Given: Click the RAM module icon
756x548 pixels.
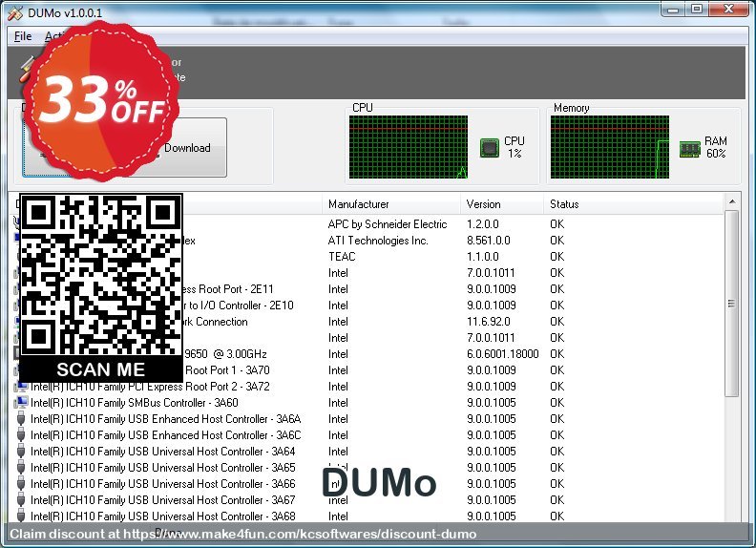Looking at the screenshot, I should (689, 149).
